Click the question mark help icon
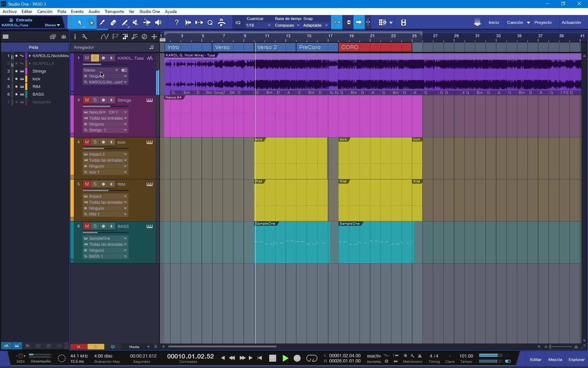Screen dimensions: 588x368 point(176,22)
